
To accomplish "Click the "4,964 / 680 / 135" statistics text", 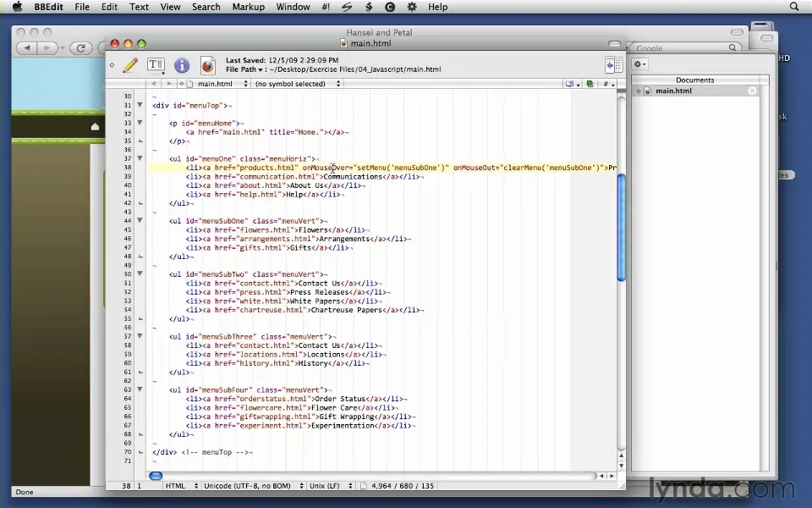I will 403,486.
